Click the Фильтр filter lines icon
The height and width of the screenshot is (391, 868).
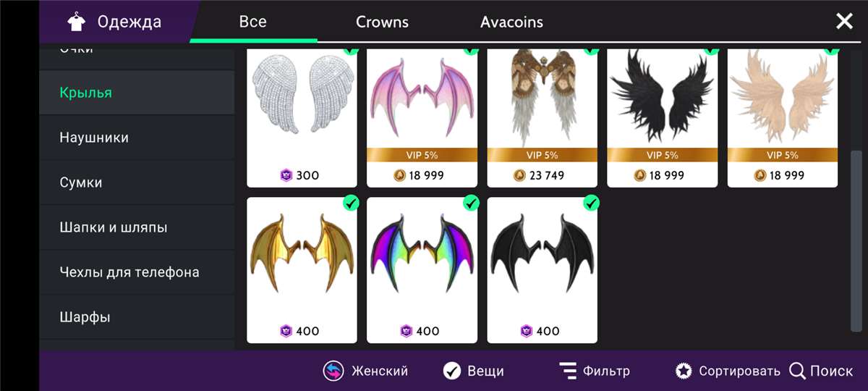click(568, 371)
